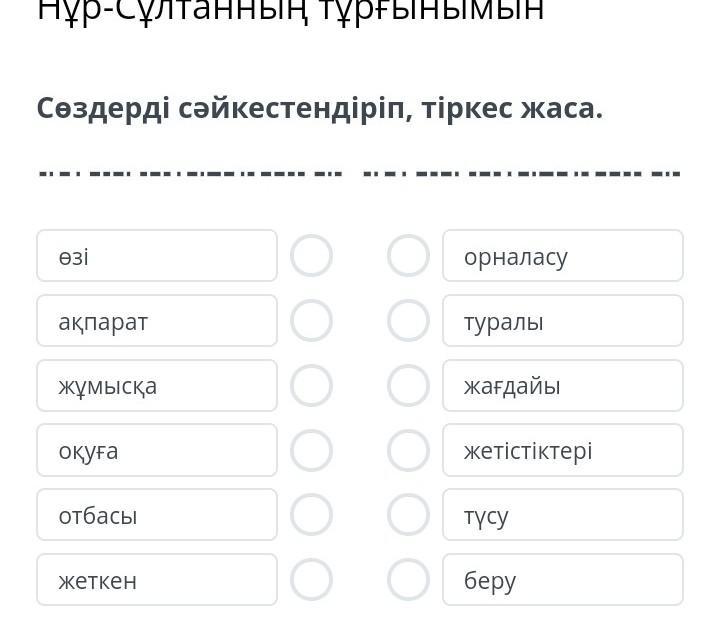Click the connector circle beside отбасы
The height and width of the screenshot is (621, 720).
[311, 515]
